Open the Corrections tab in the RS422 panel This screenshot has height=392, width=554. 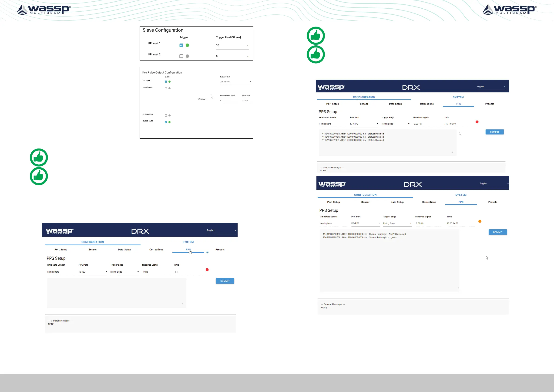point(156,250)
